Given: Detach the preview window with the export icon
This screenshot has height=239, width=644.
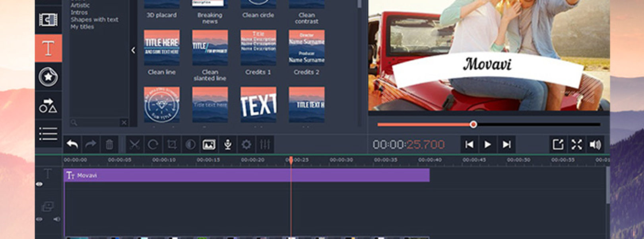Looking at the screenshot, I should 558,145.
